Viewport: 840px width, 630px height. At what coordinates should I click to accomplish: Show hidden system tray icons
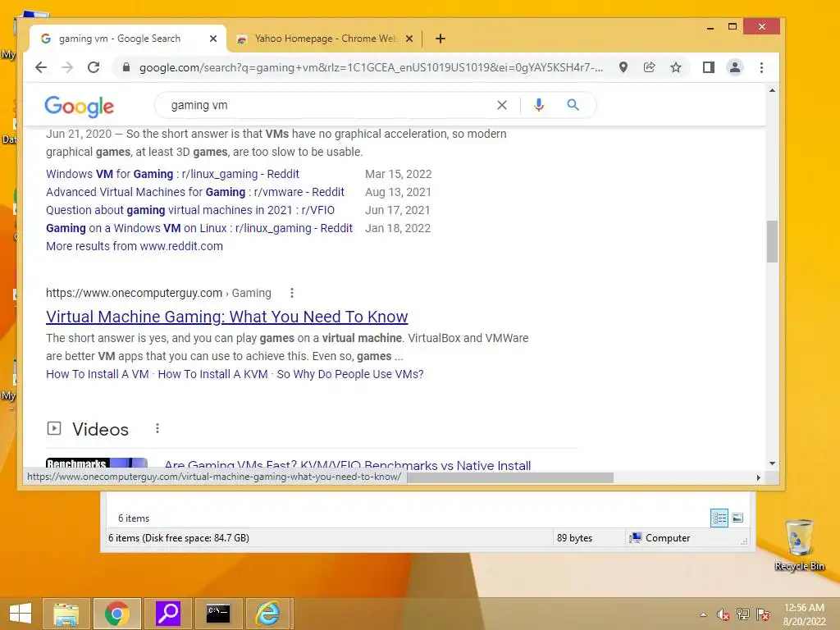(703, 614)
